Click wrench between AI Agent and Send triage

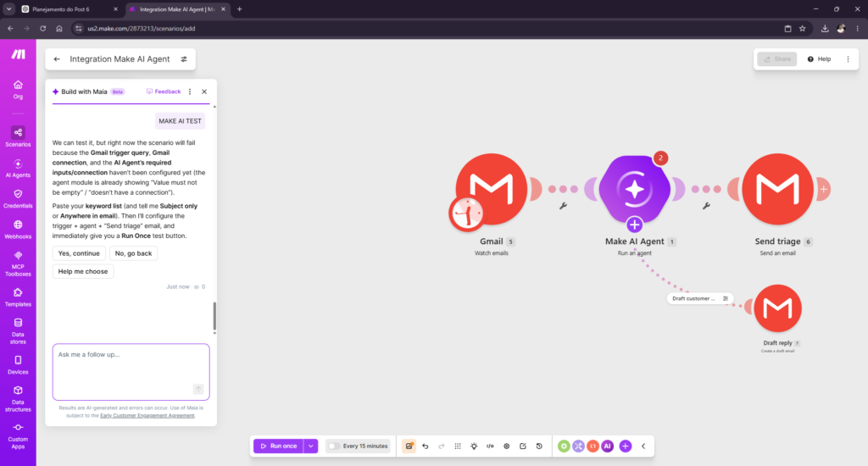click(x=706, y=206)
